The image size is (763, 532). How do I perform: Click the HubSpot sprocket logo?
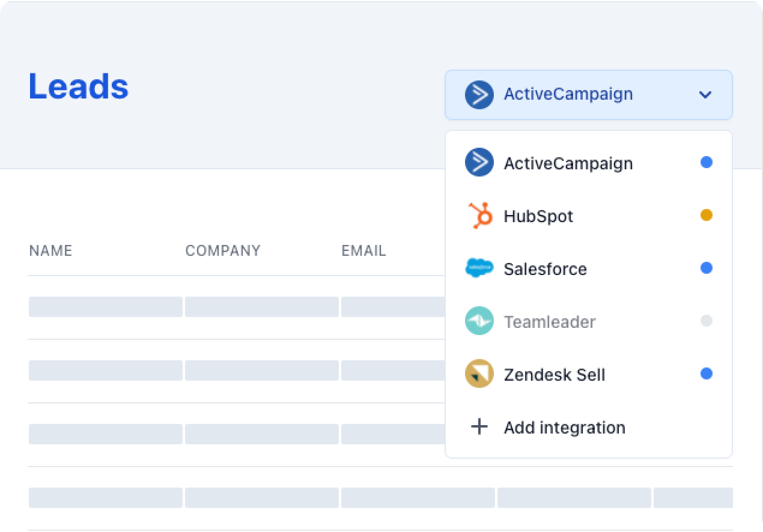[x=479, y=216]
